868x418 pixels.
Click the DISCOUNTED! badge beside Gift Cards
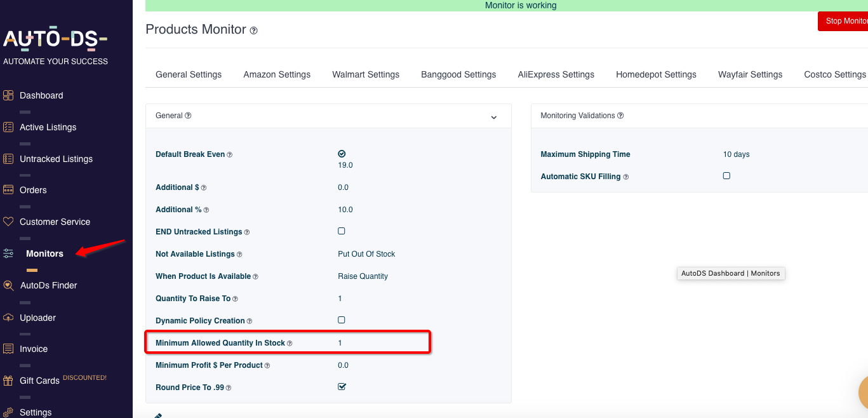point(84,378)
